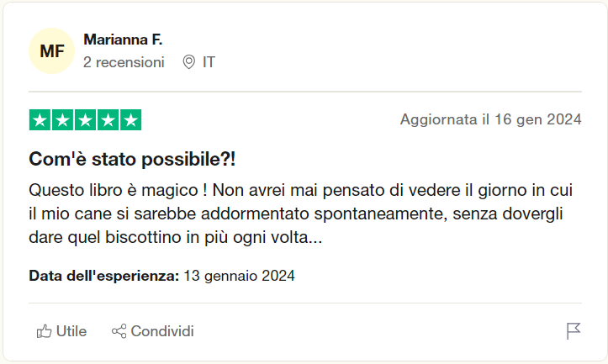608x364 pixels.
Task: Click the thumbs-up icon beside Utile
Action: tap(44, 331)
